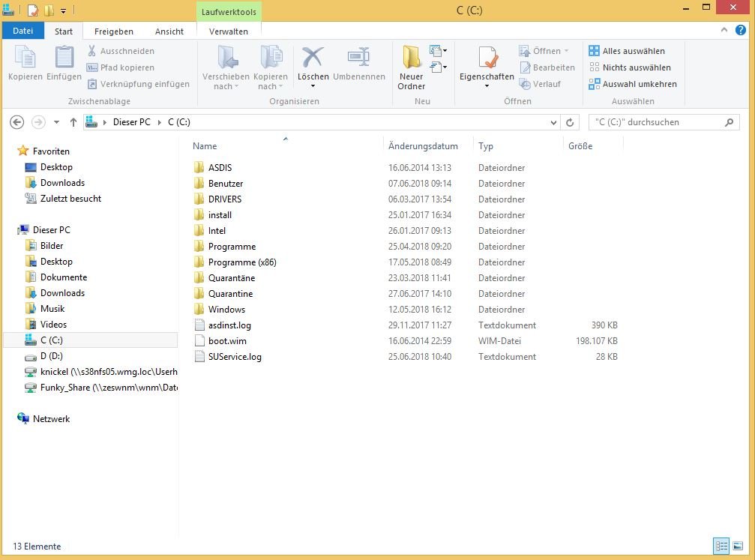Click the Umbenennen icon
The image size is (755, 560).
pyautogui.click(x=358, y=57)
